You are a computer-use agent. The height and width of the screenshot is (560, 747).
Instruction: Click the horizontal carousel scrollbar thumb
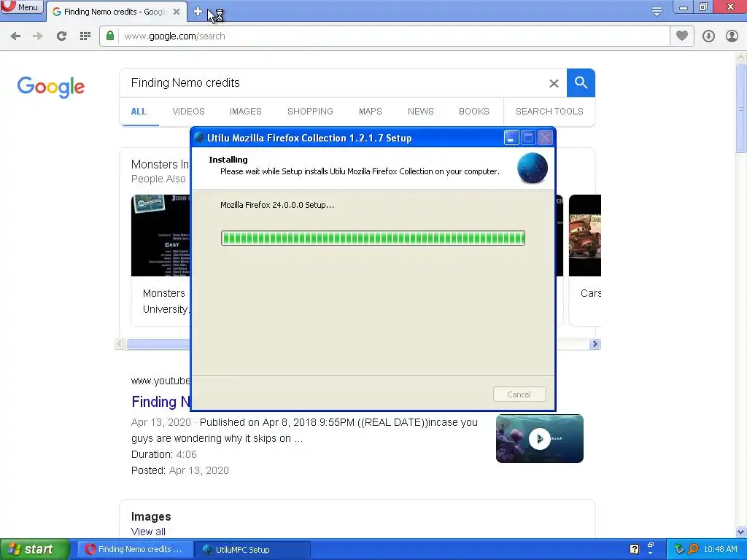pyautogui.click(x=158, y=344)
